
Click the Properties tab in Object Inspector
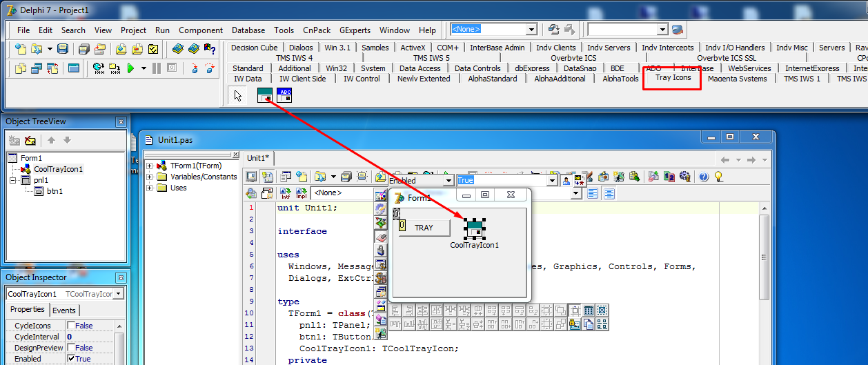(28, 310)
